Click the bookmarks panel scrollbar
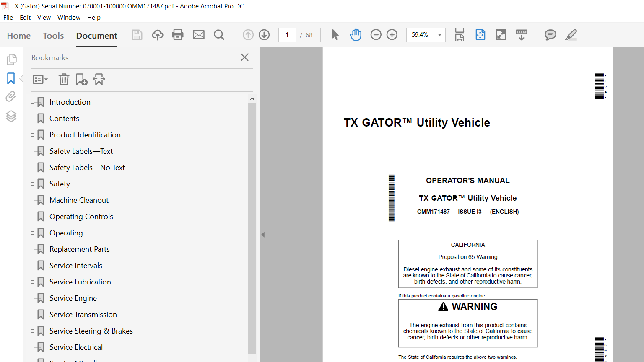This screenshot has height=362, width=644. (x=252, y=228)
